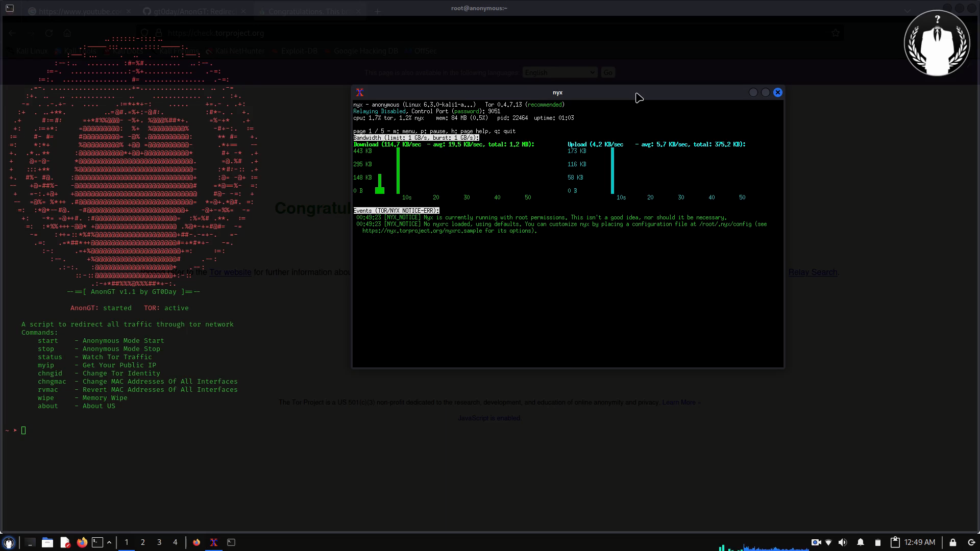This screenshot has width=980, height=551.
Task: Switch to workspace 2
Action: pos(143,542)
